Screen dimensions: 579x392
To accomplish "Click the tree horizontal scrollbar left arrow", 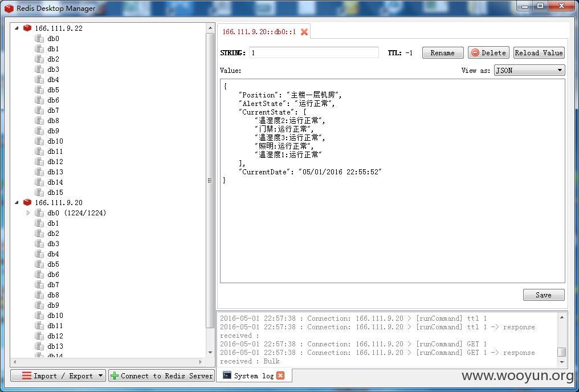I will 15,362.
